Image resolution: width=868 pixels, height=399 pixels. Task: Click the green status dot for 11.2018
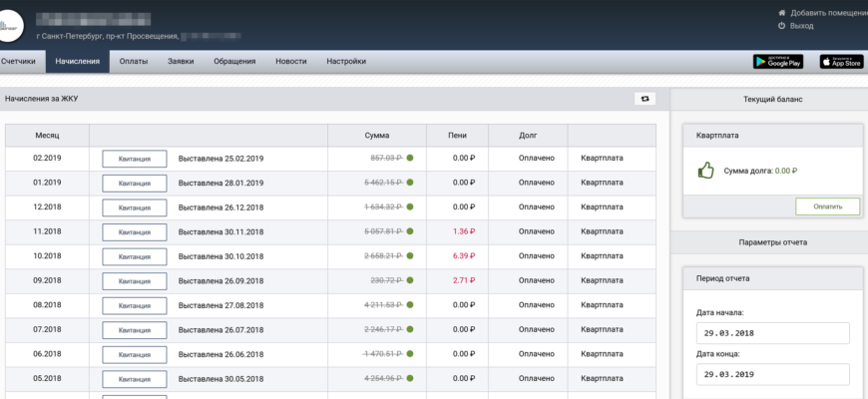(x=410, y=231)
